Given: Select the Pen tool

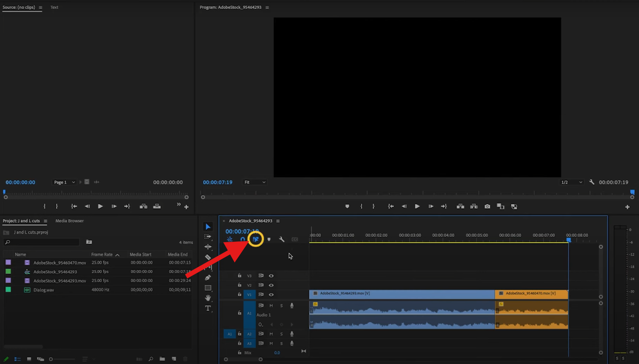Looking at the screenshot, I should point(208,277).
